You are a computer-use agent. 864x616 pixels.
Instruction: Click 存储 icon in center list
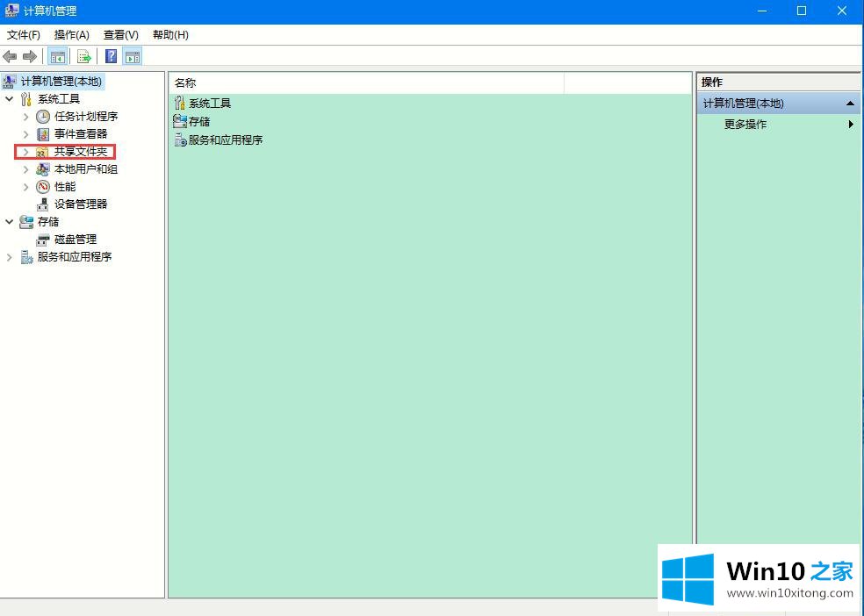pos(180,121)
